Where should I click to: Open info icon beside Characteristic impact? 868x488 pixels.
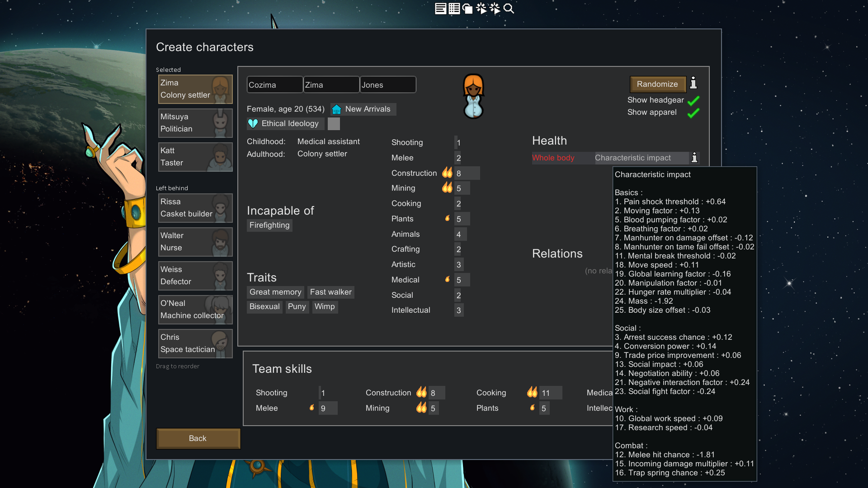coord(694,157)
